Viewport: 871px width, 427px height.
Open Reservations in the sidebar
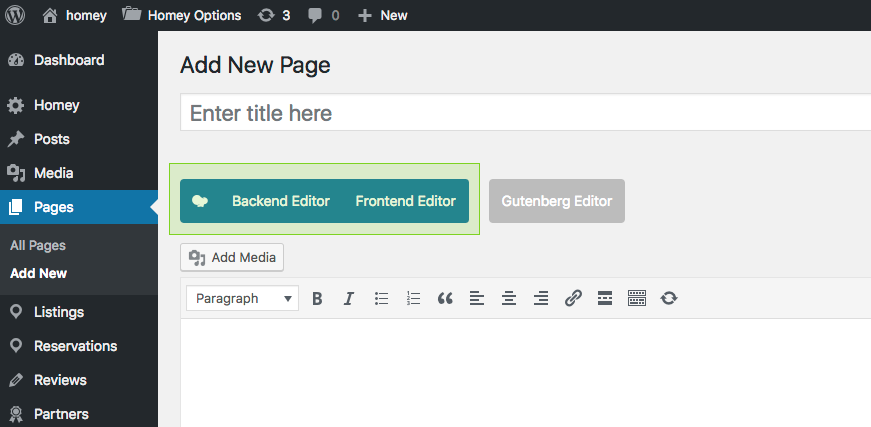click(x=79, y=346)
